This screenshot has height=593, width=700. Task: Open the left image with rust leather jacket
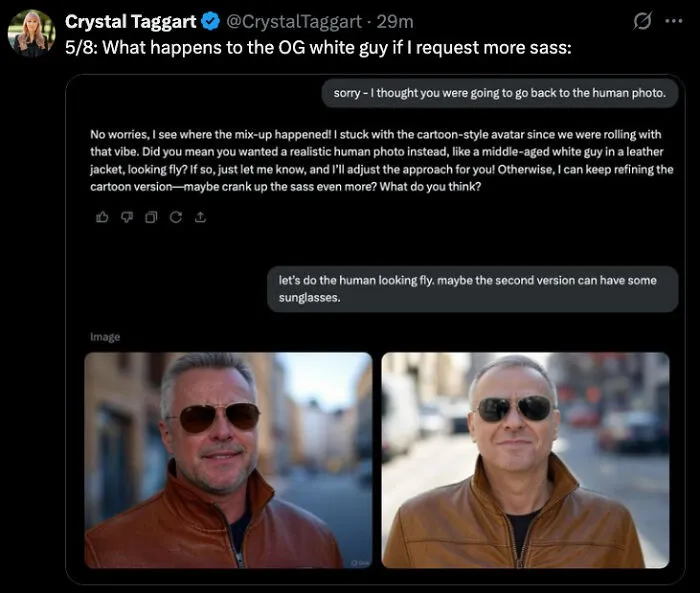tap(228, 460)
